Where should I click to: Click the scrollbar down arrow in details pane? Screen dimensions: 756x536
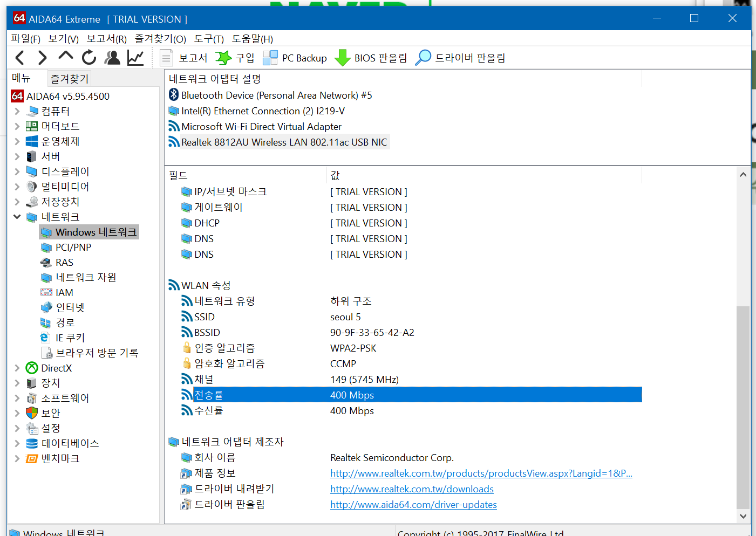click(743, 516)
